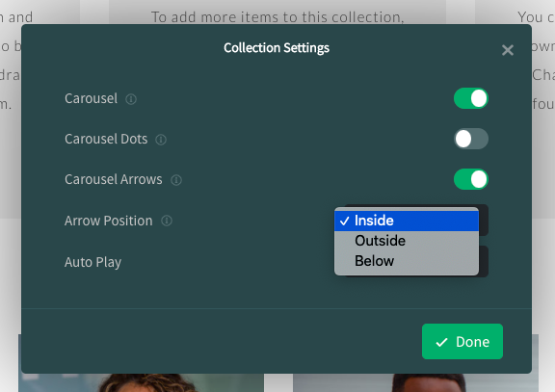
Task: Enable the Carousel Dots switch
Action: 471,139
